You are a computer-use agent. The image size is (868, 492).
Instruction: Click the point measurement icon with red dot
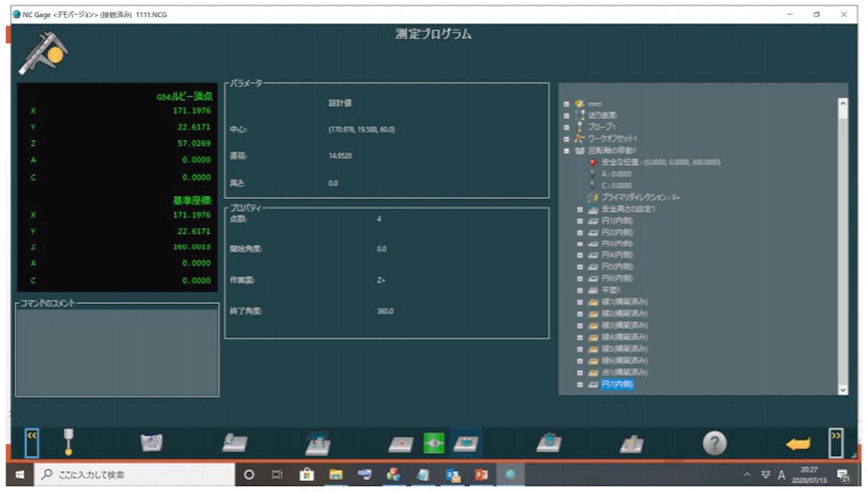point(401,444)
